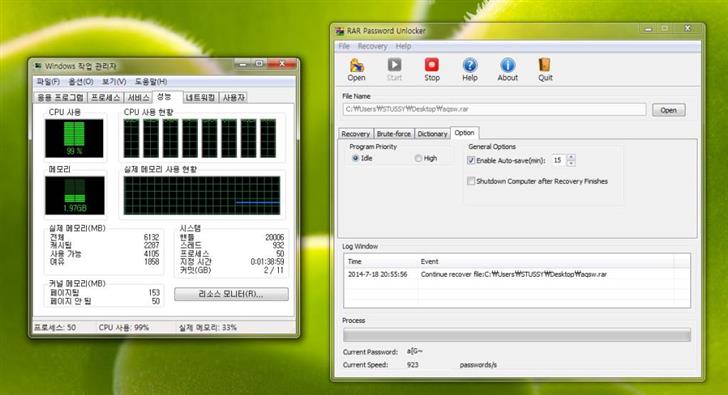Switch to 서비스 tab in Task Manager
Screen dimensions: 728x395
(138, 97)
